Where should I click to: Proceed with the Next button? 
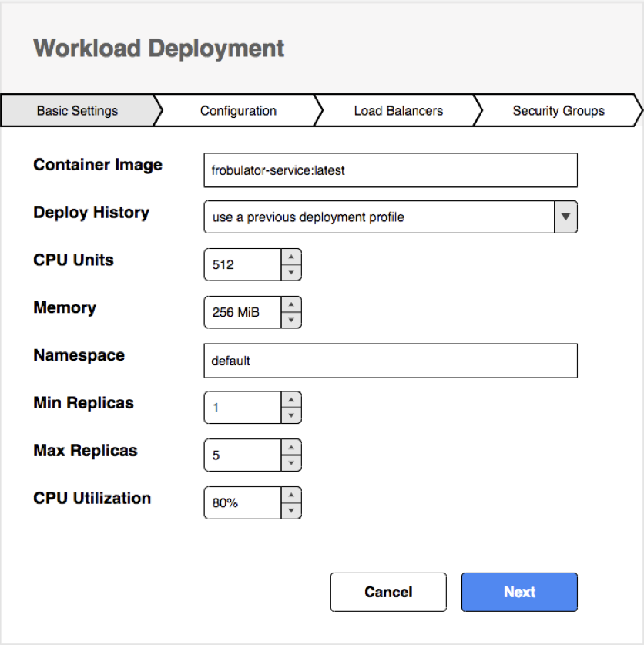point(519,592)
